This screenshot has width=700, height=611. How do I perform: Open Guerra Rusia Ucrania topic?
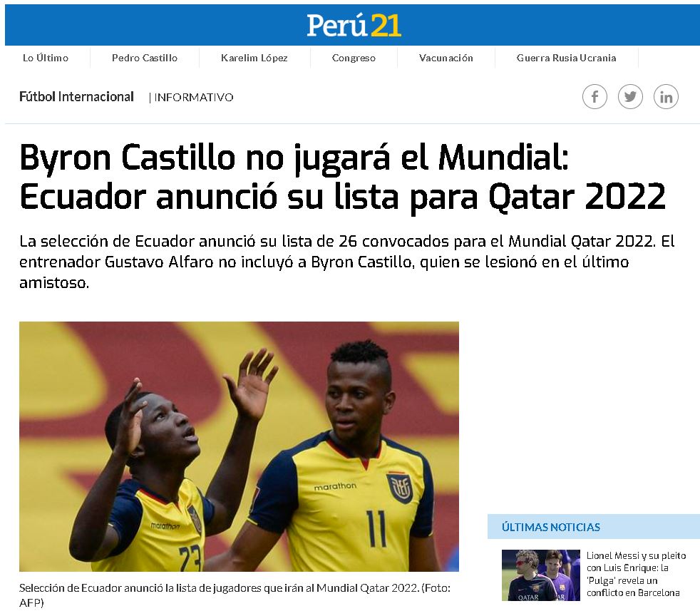pos(566,58)
